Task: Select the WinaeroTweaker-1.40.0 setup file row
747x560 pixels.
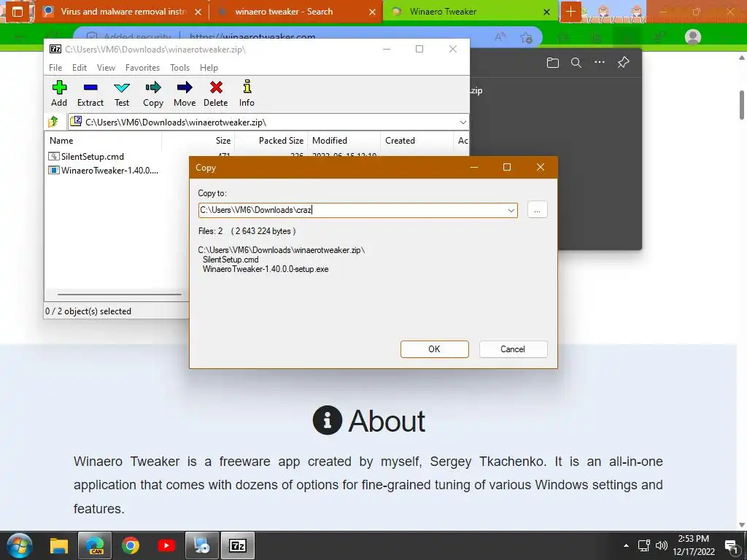Action: point(104,170)
